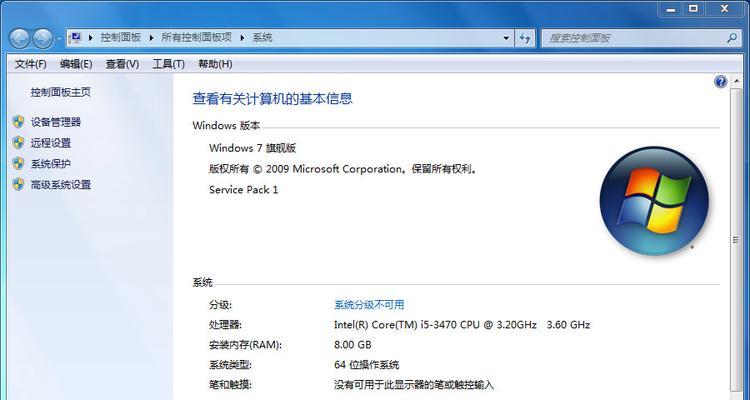Open 控制面板主页 link
The width and height of the screenshot is (750, 400).
[x=61, y=92]
